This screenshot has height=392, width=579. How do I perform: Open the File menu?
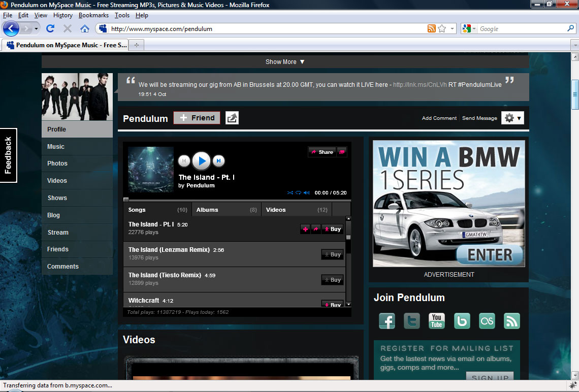click(x=8, y=15)
